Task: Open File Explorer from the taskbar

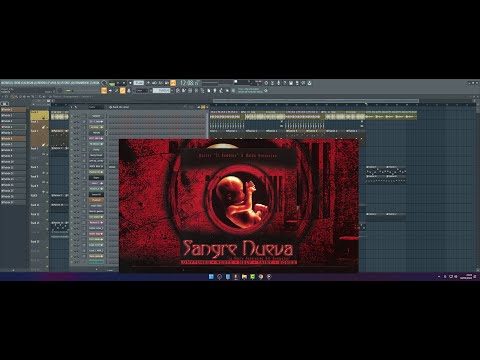Action: (244, 277)
